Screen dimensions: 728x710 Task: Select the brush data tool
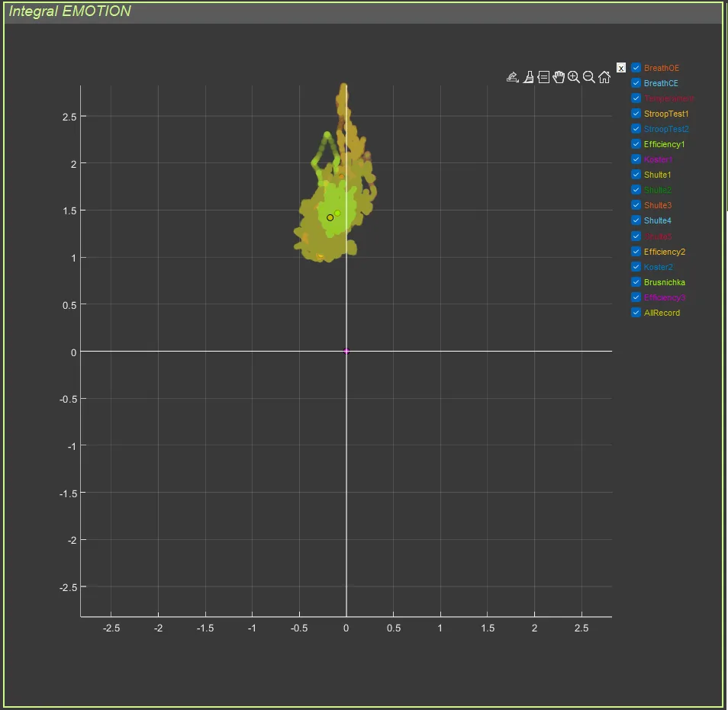tap(528, 77)
